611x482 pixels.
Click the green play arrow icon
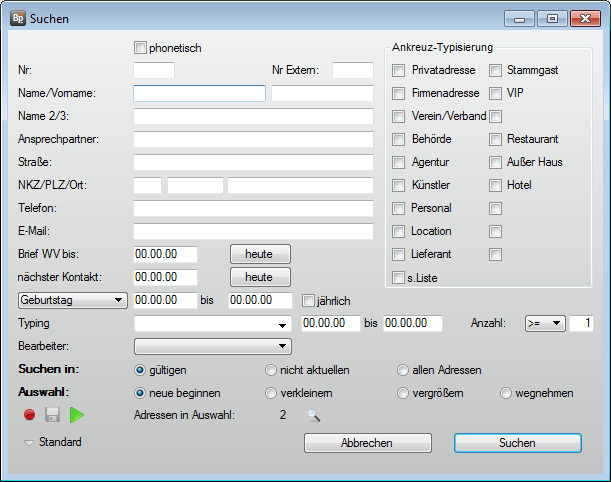77,415
